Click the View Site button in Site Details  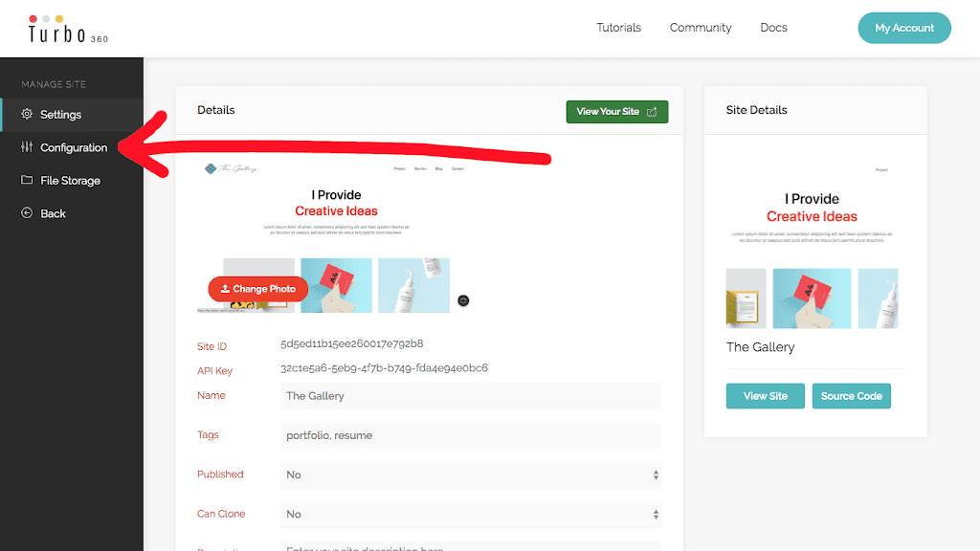click(765, 396)
